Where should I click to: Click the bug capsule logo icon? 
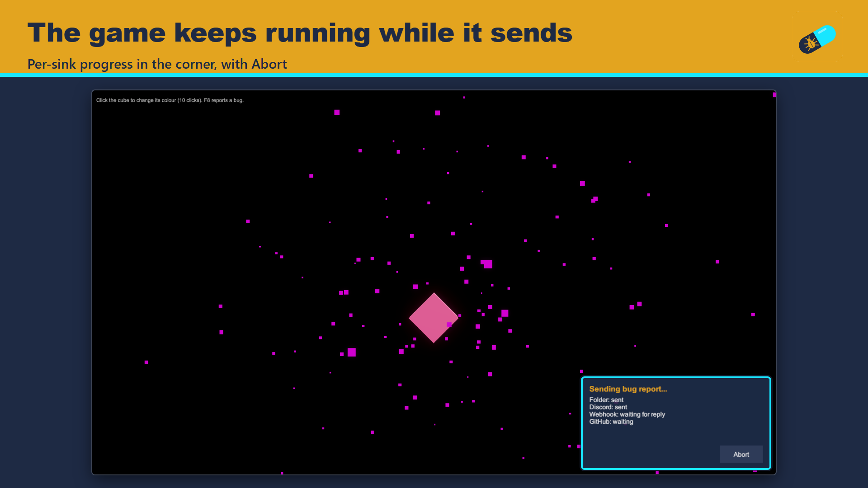(x=817, y=39)
